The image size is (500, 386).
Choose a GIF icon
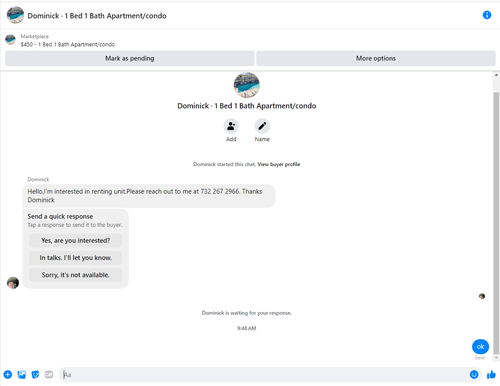(x=49, y=374)
